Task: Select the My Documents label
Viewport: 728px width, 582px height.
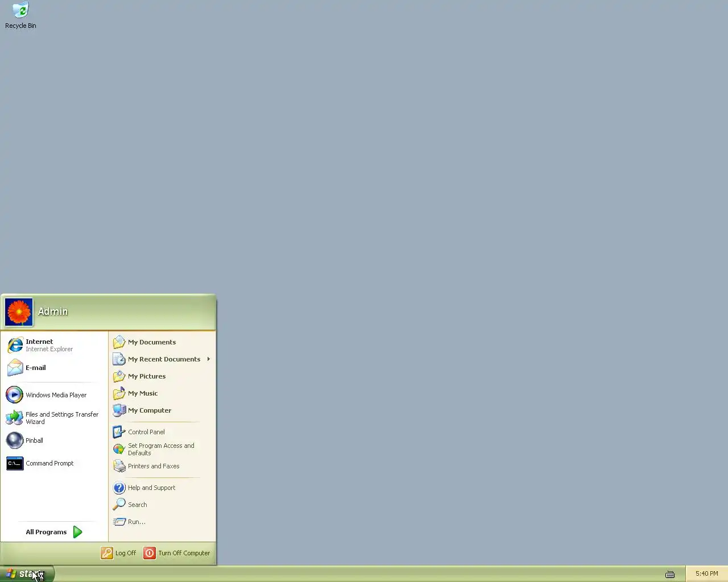Action: click(x=152, y=342)
